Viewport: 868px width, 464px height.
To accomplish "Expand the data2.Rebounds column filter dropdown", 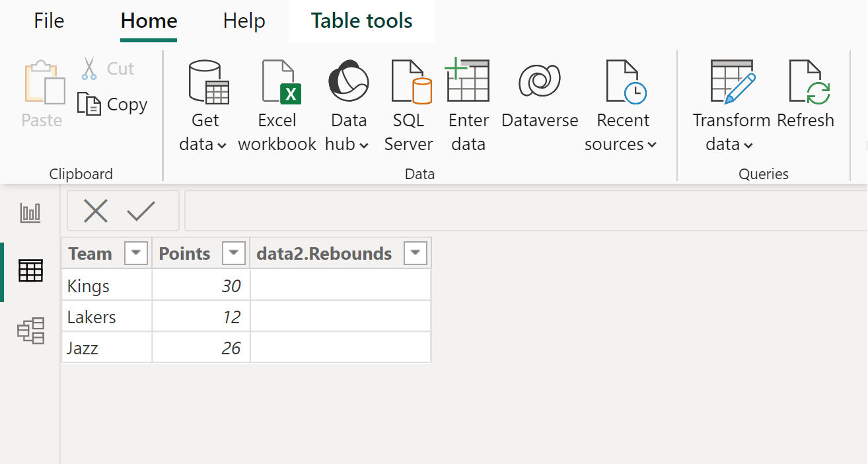I will [x=416, y=253].
